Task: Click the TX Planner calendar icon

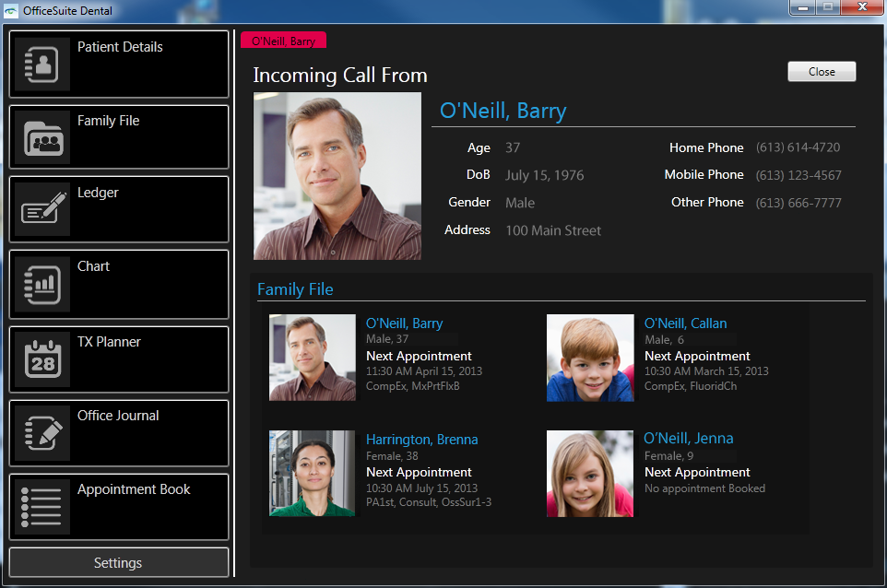Action: click(x=43, y=359)
